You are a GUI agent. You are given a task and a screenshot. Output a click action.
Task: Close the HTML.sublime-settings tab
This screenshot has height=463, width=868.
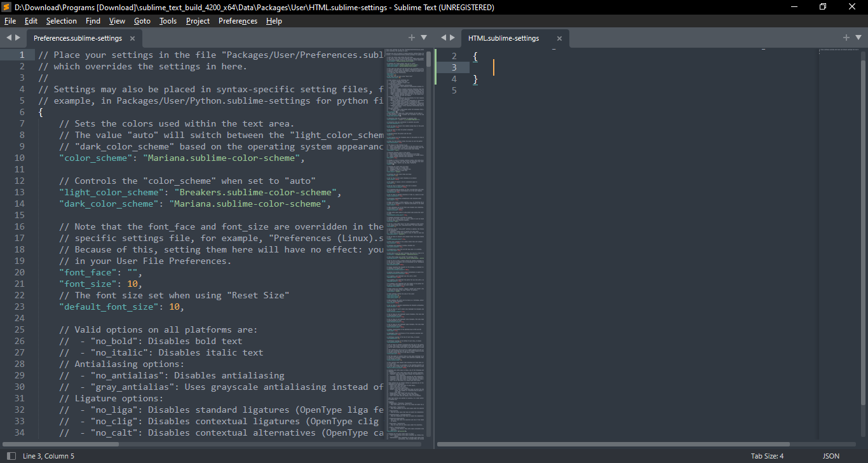coord(559,39)
